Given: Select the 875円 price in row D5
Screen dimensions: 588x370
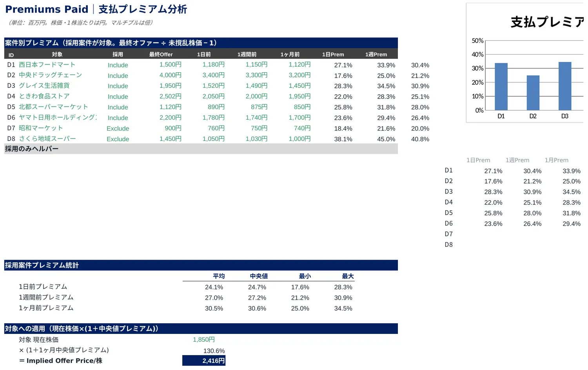Looking at the screenshot, I should click(x=259, y=107).
